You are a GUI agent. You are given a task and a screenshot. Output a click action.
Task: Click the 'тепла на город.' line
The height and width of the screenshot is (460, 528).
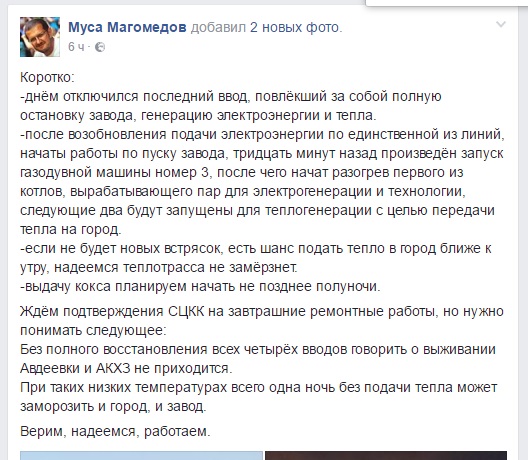pyautogui.click(x=71, y=230)
